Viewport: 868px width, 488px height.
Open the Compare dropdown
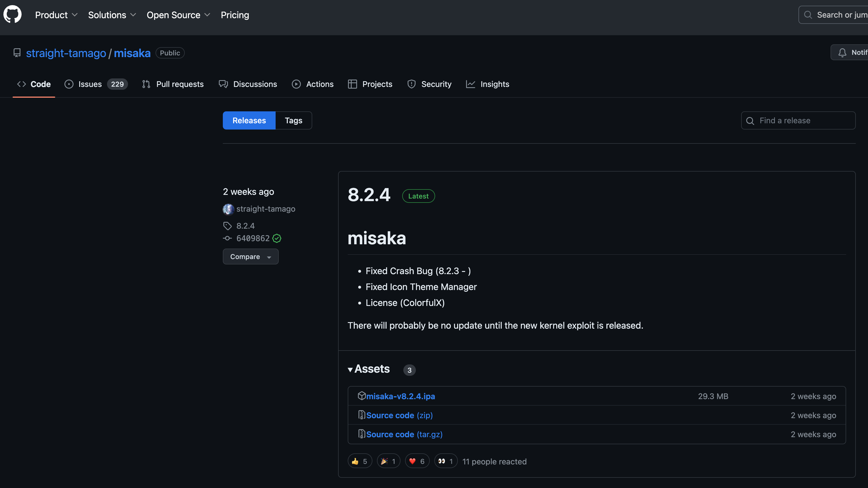point(250,257)
